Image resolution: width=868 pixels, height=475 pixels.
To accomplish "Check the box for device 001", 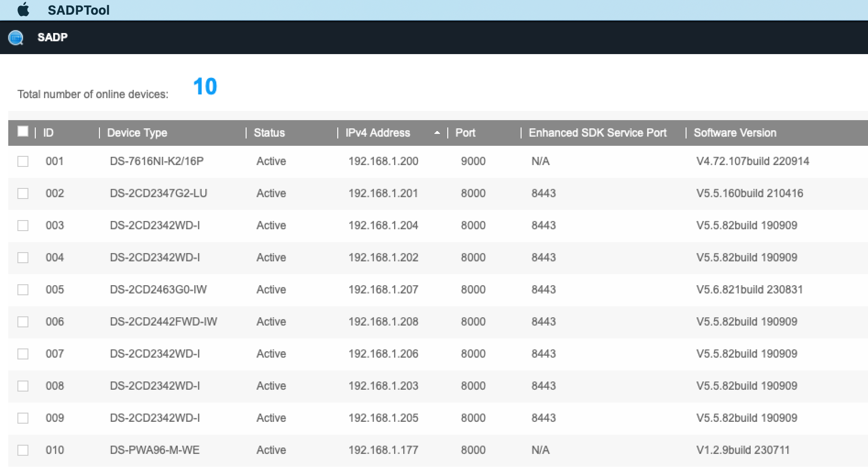I will (x=23, y=161).
